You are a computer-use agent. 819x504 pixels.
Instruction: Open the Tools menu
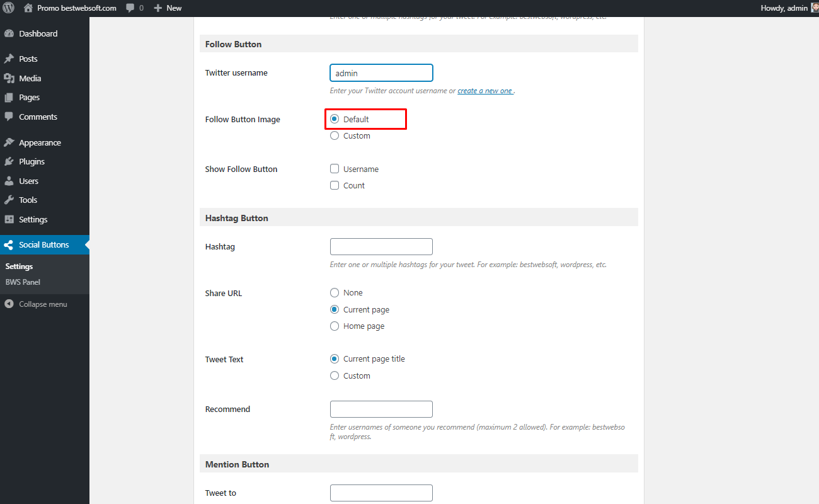pyautogui.click(x=45, y=200)
